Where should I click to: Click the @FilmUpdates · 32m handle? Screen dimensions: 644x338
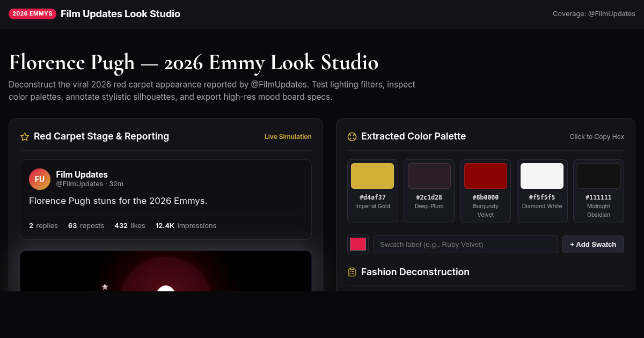(x=90, y=183)
